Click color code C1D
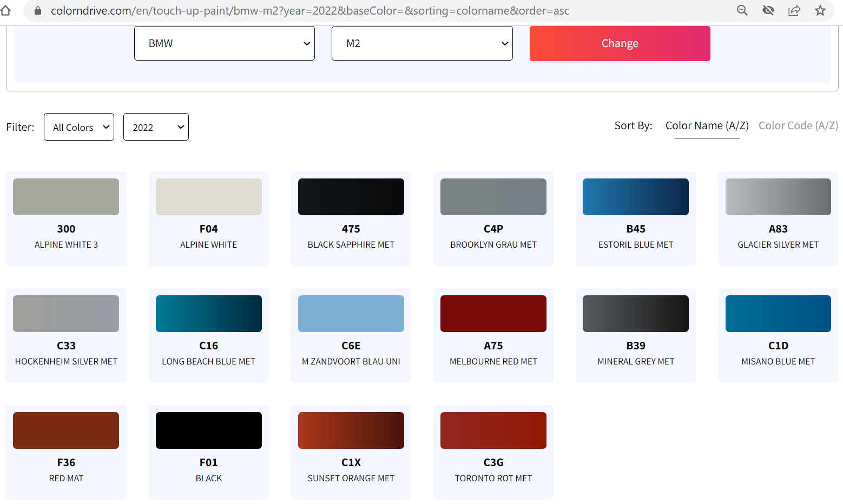 778,346
